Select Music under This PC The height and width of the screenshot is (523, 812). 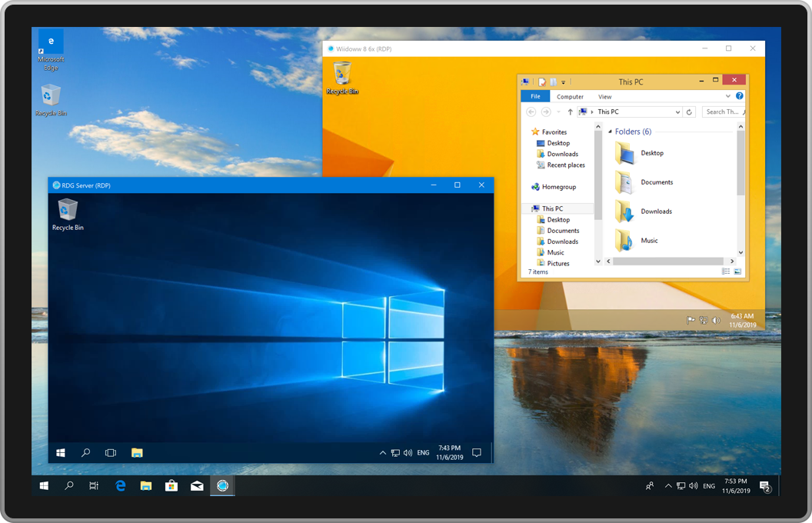[557, 252]
